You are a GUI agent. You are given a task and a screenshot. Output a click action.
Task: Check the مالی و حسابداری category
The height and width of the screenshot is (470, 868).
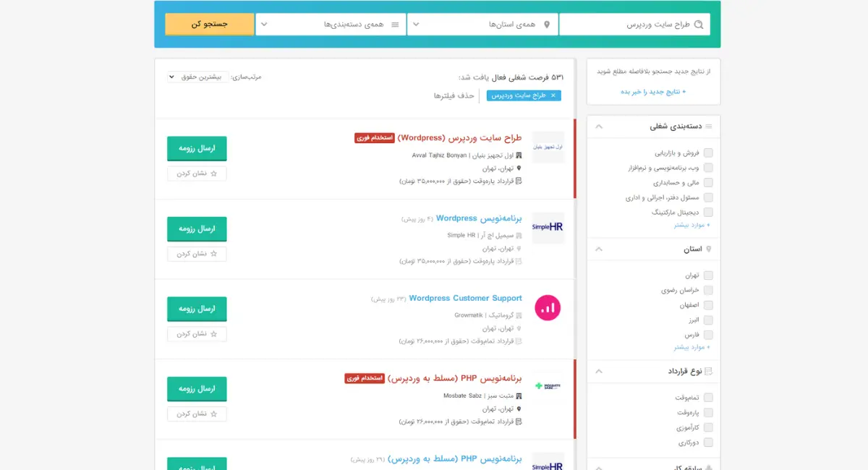pyautogui.click(x=708, y=183)
